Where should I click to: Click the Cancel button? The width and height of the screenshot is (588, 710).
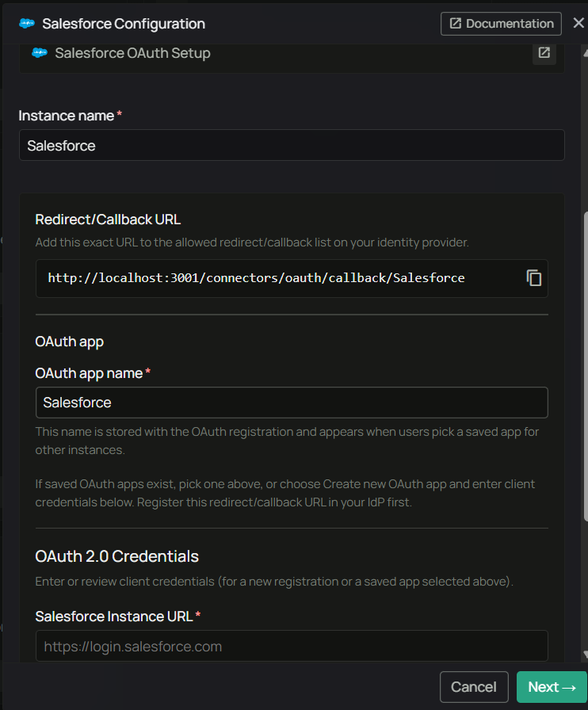coord(474,687)
